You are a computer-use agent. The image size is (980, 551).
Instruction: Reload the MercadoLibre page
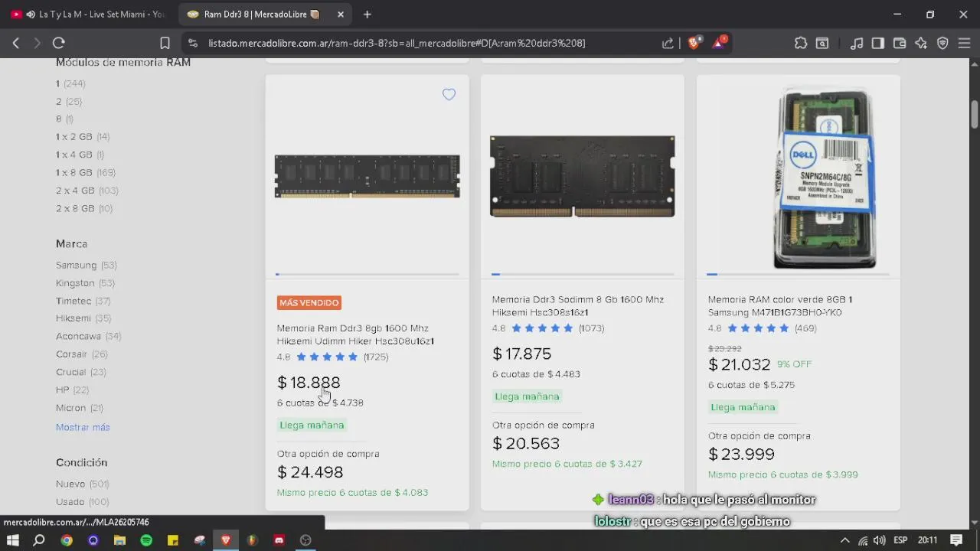59,43
